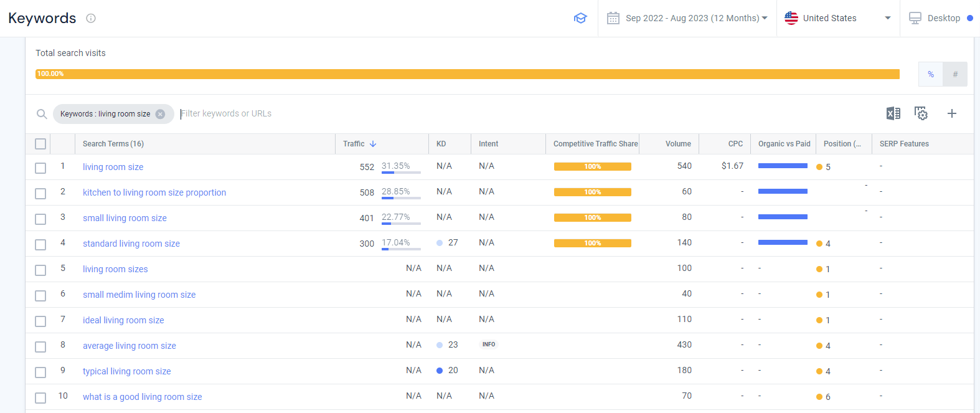Click traffic share bar for living room size
Screen dimensions: 980x413
pyautogui.click(x=593, y=166)
